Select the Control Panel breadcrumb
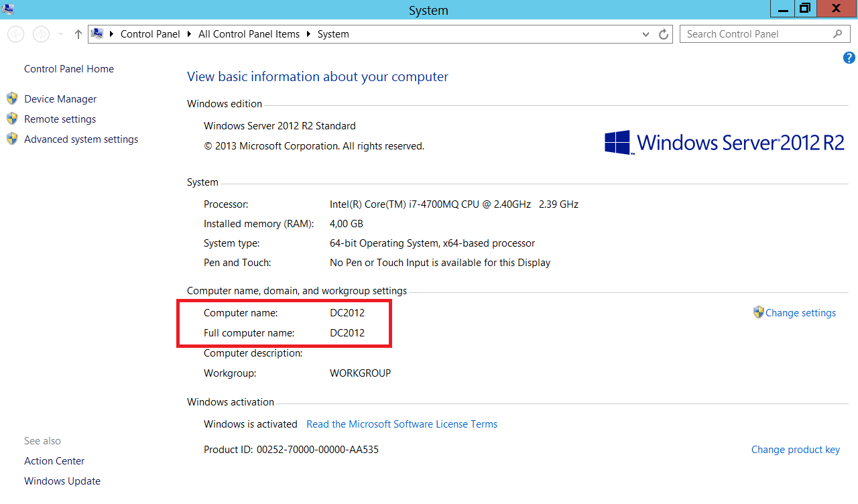 [150, 34]
